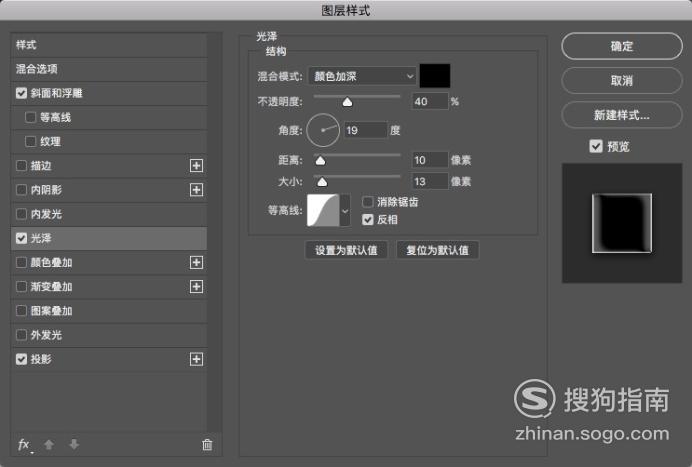This screenshot has height=467, width=692.
Task: Open the 样式 styles section
Action: 109,45
